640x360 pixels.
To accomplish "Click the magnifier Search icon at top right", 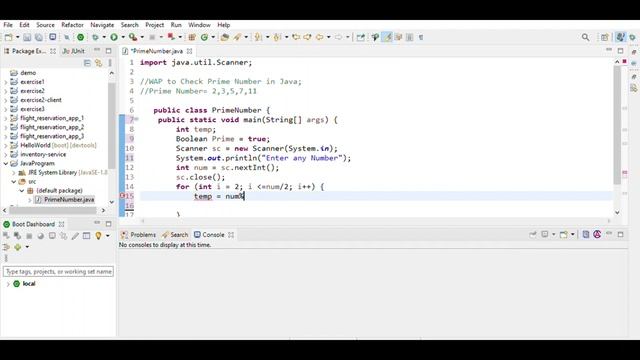I will tap(585, 37).
